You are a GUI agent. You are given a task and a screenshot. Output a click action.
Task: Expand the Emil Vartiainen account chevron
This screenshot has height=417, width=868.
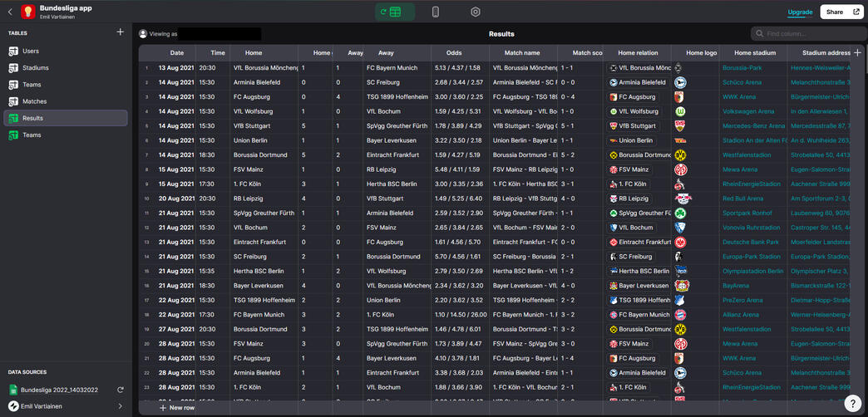(120, 406)
